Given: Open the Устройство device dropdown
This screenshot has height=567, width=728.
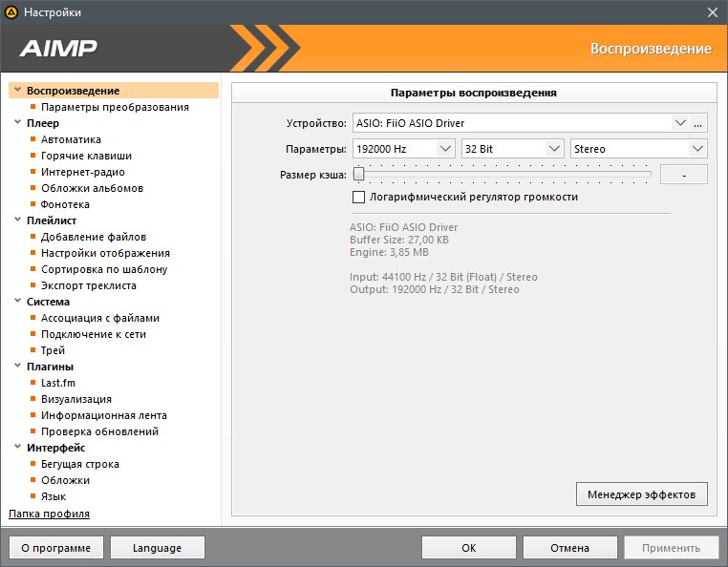Looking at the screenshot, I should (680, 123).
